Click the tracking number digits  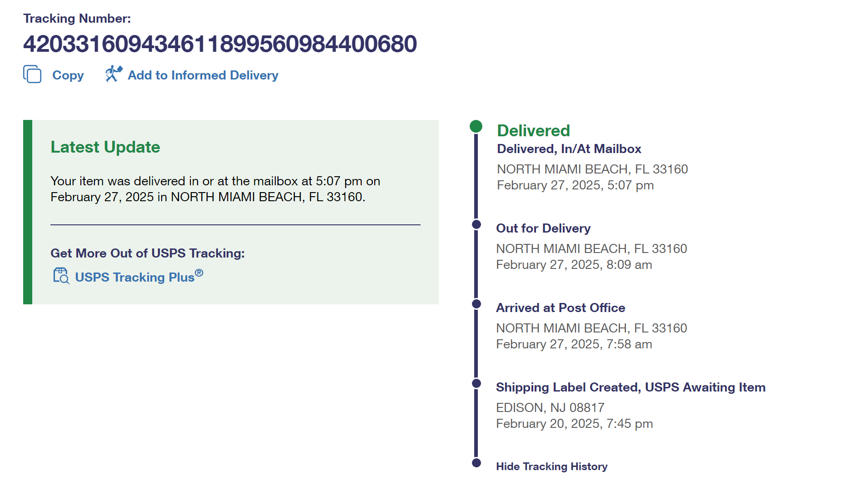(220, 44)
